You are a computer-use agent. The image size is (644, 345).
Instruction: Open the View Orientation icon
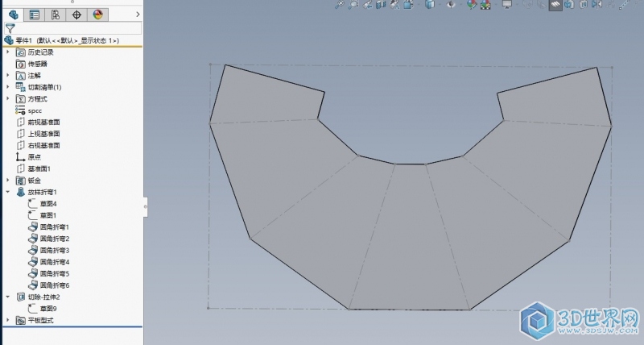pyautogui.click(x=408, y=5)
